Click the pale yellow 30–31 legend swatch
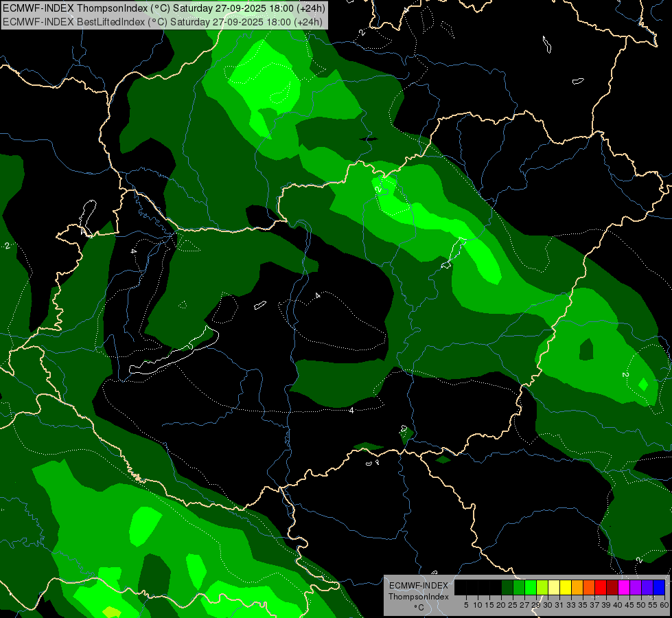Viewport: 672px width, 618px height. click(554, 587)
